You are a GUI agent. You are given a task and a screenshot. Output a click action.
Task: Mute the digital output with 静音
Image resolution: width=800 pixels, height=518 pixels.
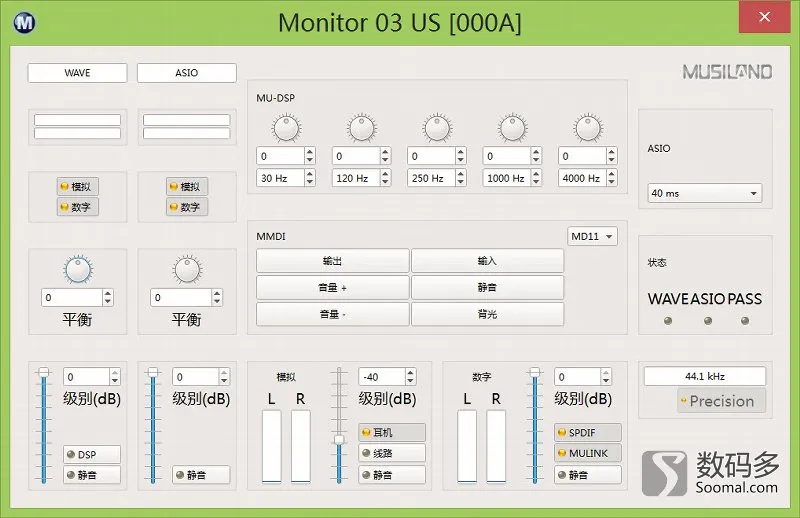pos(588,475)
